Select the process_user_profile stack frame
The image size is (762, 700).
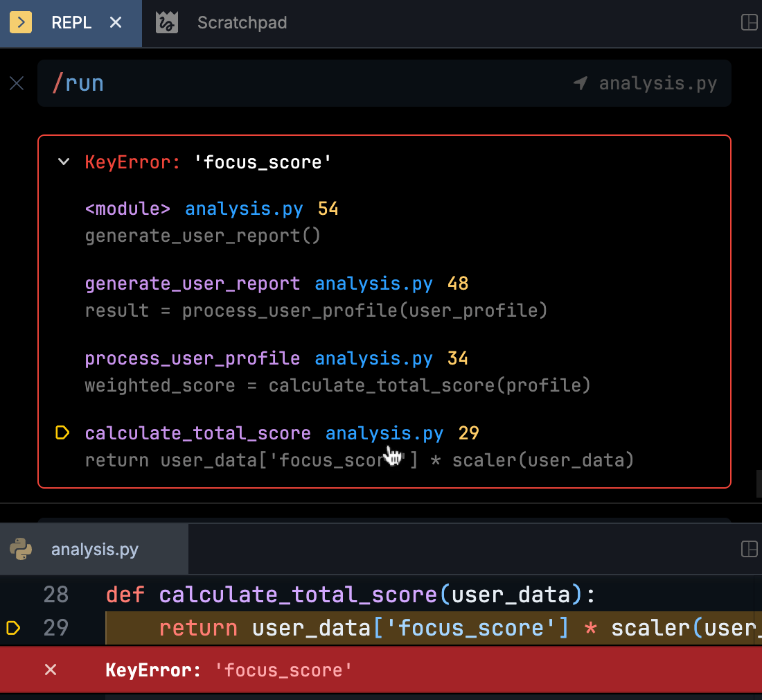coord(193,359)
